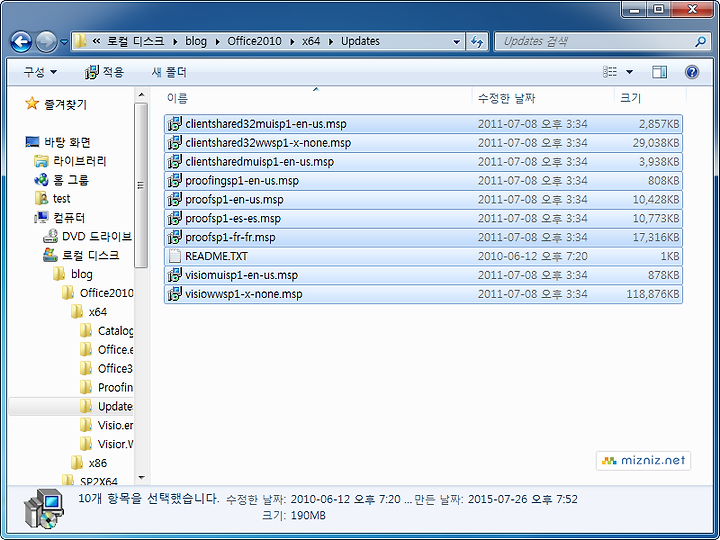Screen dimensions: 720x540
Task: Select icon of visiowwsp1-x-none.msp
Action: pyautogui.click(x=174, y=294)
